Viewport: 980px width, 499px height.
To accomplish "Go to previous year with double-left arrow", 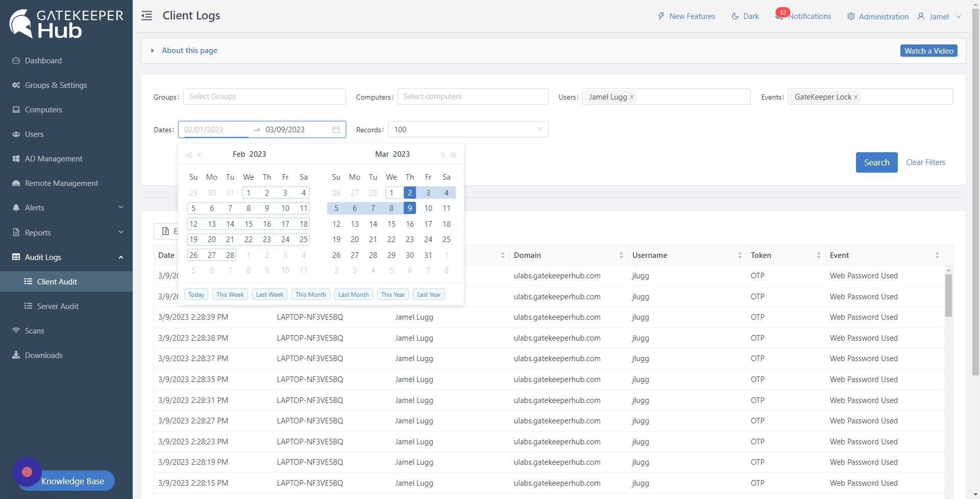I will tap(189, 155).
